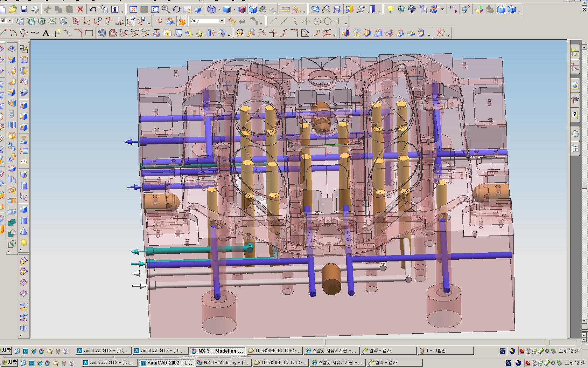Fit the view to the window
The height and width of the screenshot is (368, 588).
[133, 9]
